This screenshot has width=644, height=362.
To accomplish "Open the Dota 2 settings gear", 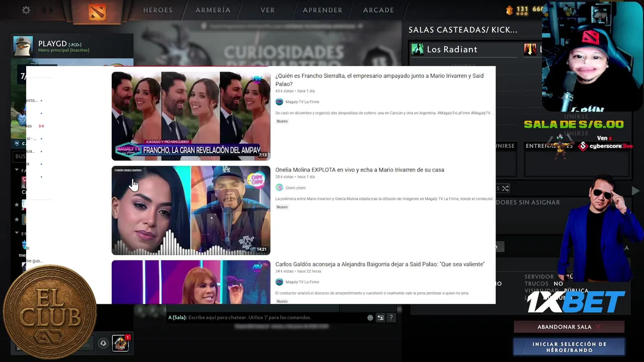I will point(26,10).
